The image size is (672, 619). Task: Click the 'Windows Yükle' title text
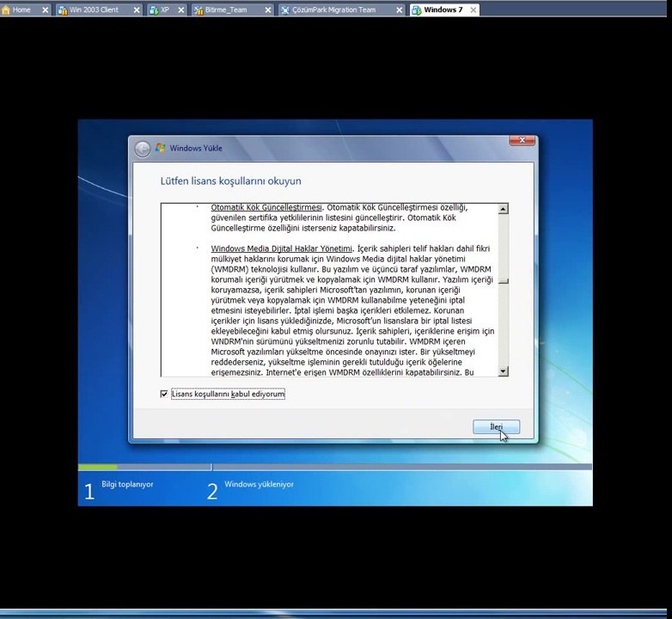pyautogui.click(x=196, y=148)
